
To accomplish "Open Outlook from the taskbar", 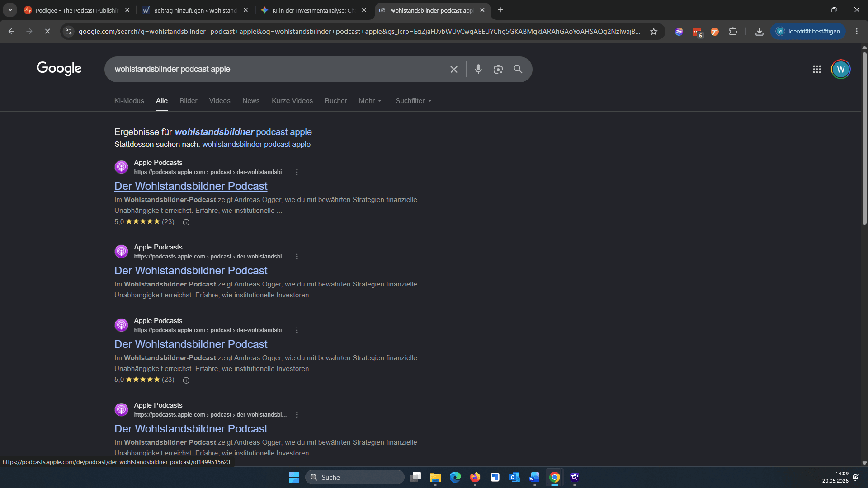I will click(x=515, y=477).
